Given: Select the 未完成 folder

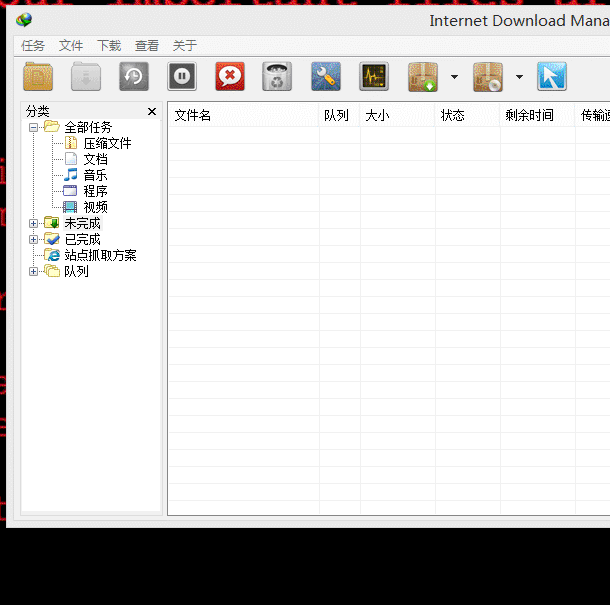Looking at the screenshot, I should tap(82, 223).
